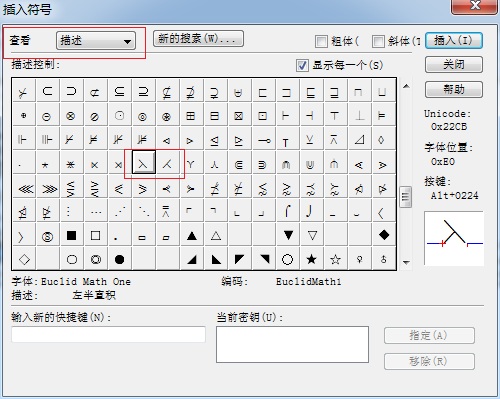Click the 指定(A) button
This screenshot has width=500, height=399.
[429, 335]
